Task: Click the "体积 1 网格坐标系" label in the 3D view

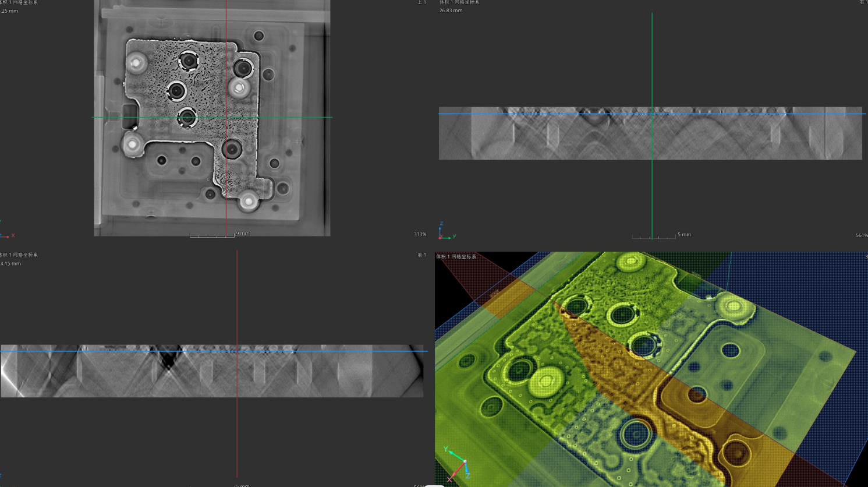Action: pyautogui.click(x=456, y=256)
